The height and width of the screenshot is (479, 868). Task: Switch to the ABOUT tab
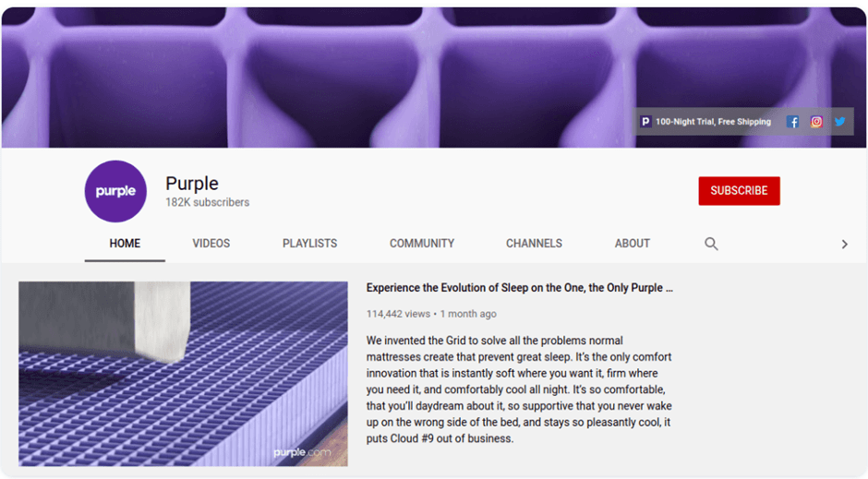(633, 244)
